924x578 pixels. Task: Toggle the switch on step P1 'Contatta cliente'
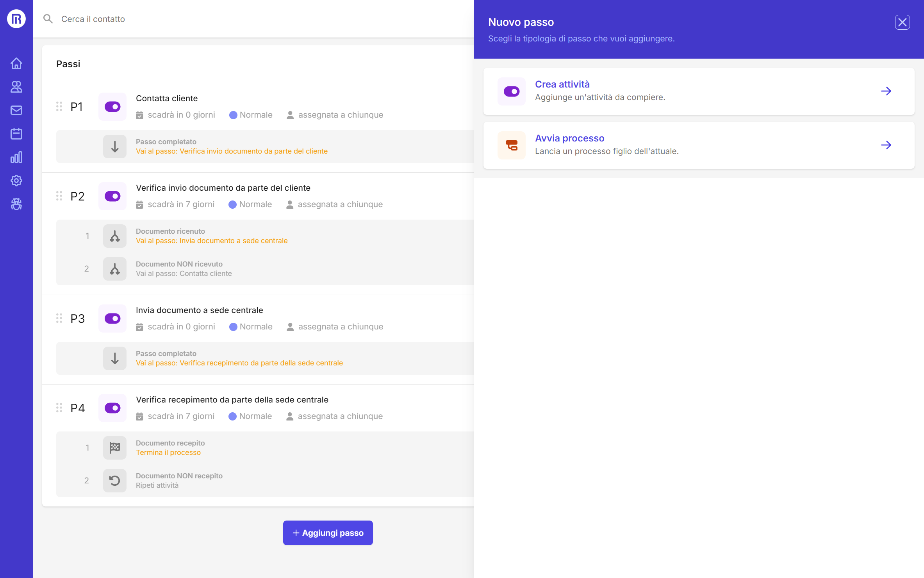112,106
